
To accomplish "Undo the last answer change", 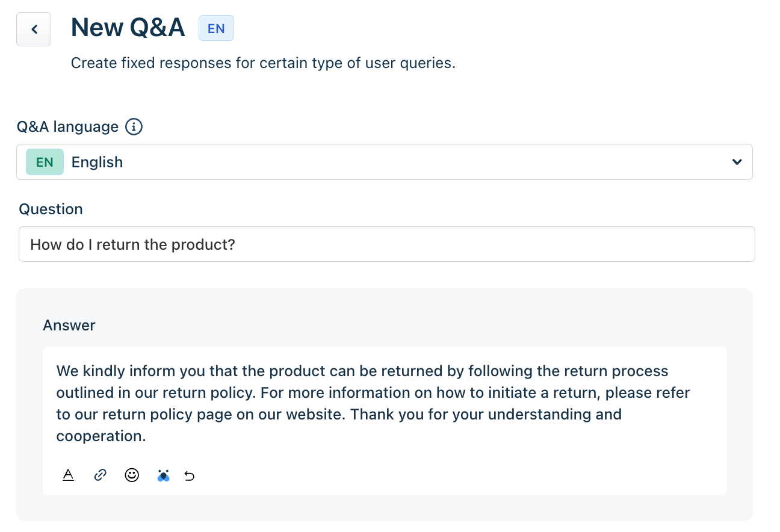I will [x=190, y=476].
